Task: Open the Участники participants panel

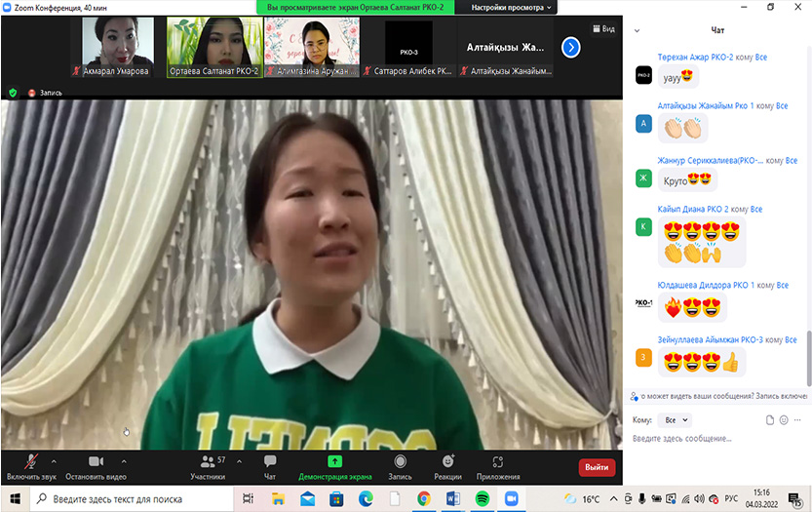Action: (207, 465)
